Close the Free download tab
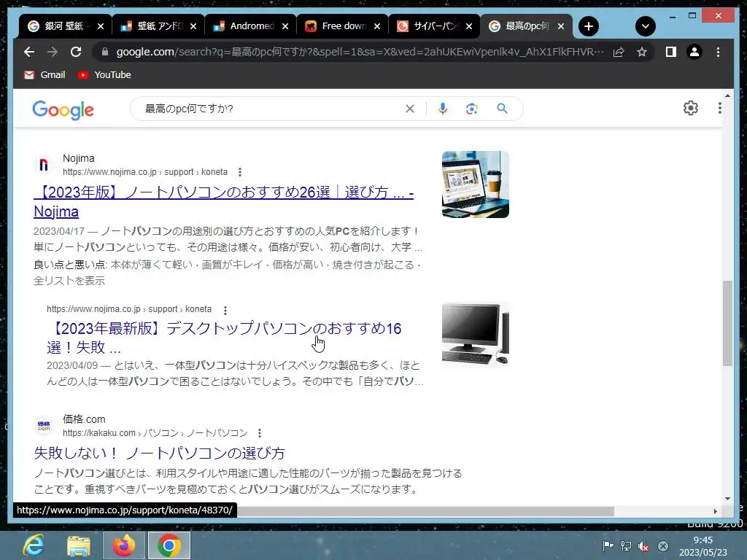 pyautogui.click(x=377, y=26)
